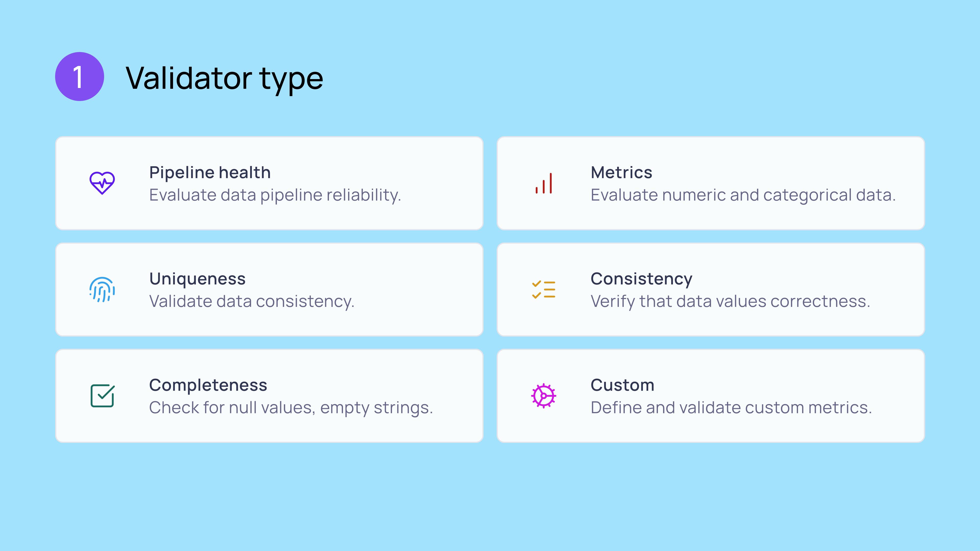Image resolution: width=980 pixels, height=551 pixels.
Task: Click "Check for null values, empty strings." text
Action: 291,408
